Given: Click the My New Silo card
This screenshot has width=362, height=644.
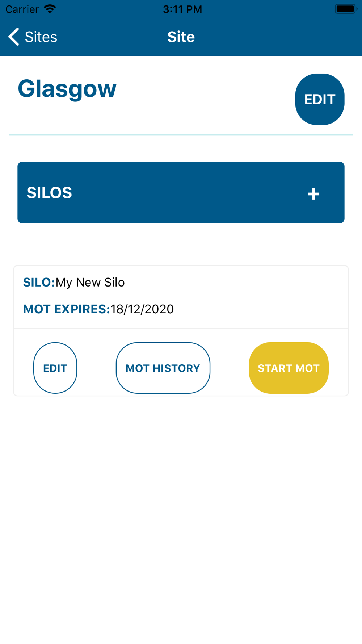Looking at the screenshot, I should click(181, 331).
